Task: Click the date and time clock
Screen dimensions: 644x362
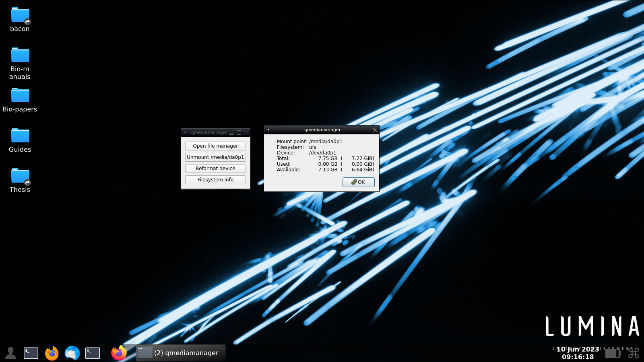Action: (578, 353)
